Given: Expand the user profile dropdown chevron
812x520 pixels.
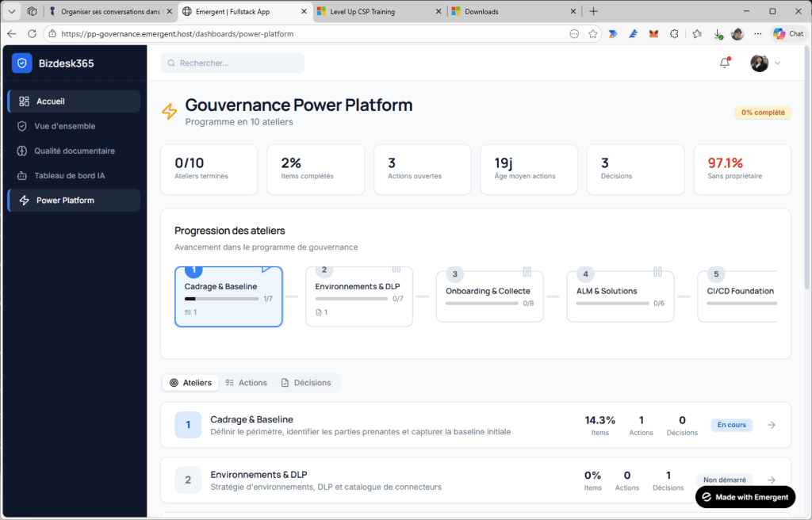Looking at the screenshot, I should click(x=778, y=63).
